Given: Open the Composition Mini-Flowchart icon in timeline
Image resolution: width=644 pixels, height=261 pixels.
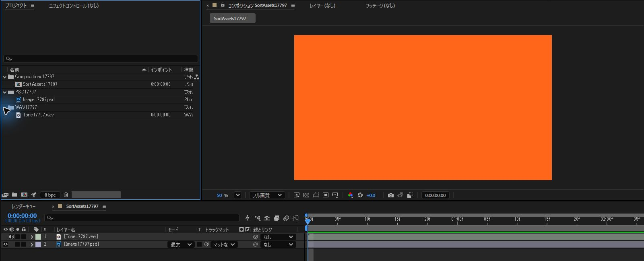Looking at the screenshot, I should (257, 218).
